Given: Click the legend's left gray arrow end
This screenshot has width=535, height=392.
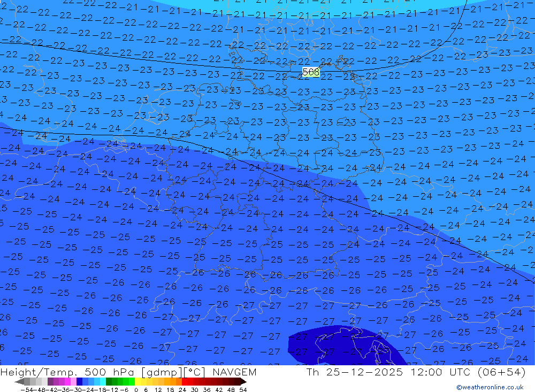Looking at the screenshot, I should click(x=19, y=382).
